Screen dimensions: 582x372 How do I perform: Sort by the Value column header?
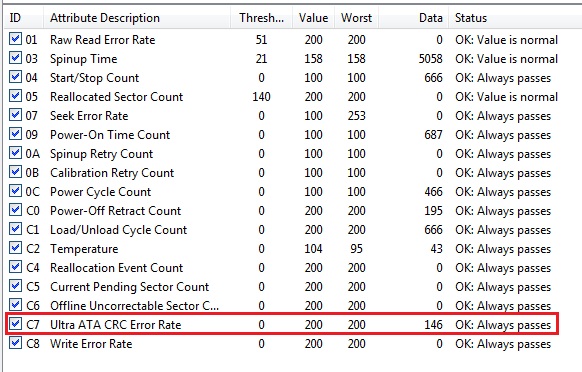314,18
